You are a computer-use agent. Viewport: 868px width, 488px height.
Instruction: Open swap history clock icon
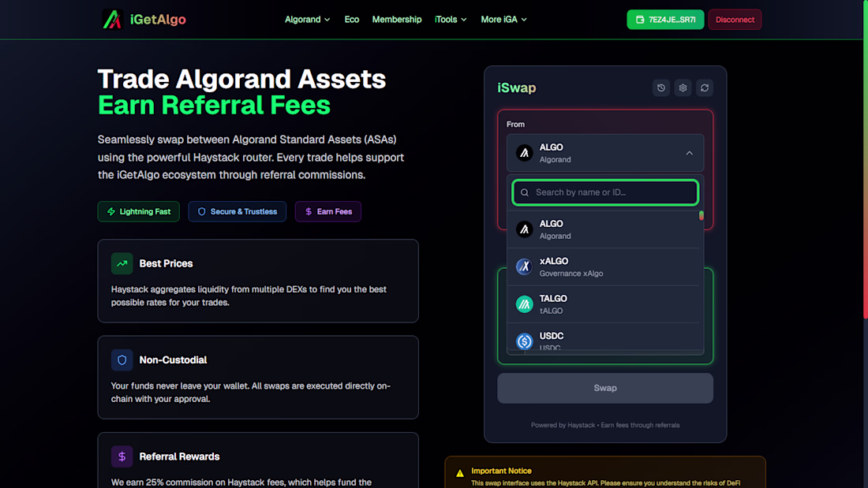click(x=661, y=88)
